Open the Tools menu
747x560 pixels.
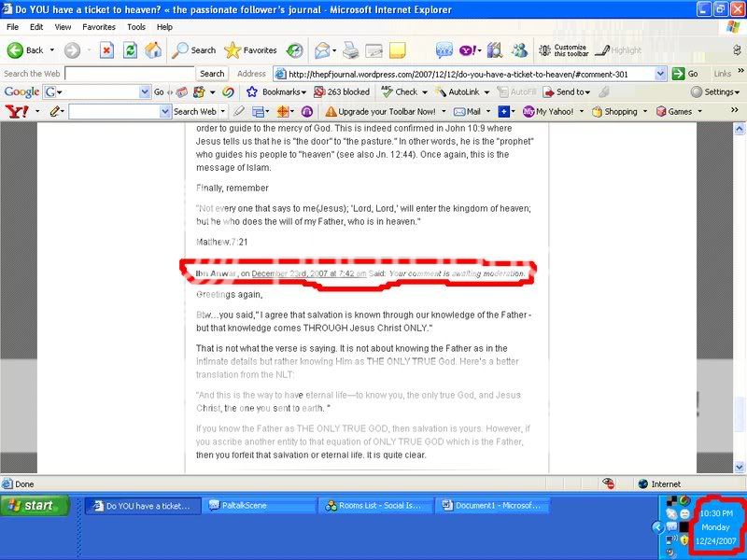pyautogui.click(x=136, y=27)
